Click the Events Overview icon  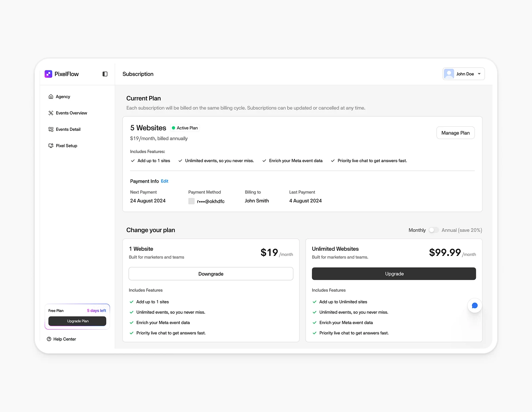tap(51, 113)
